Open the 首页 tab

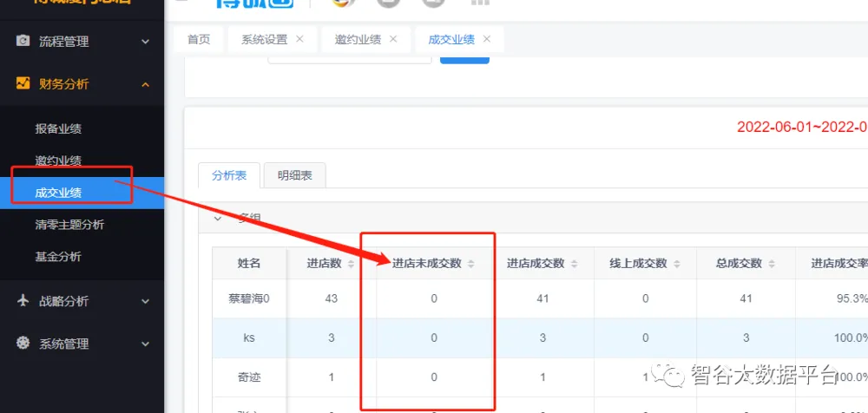[199, 39]
